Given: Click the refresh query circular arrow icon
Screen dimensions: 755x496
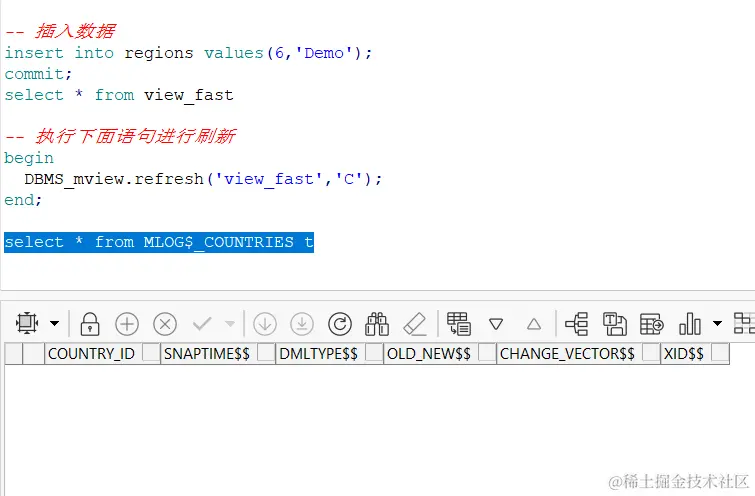Looking at the screenshot, I should pos(339,324).
